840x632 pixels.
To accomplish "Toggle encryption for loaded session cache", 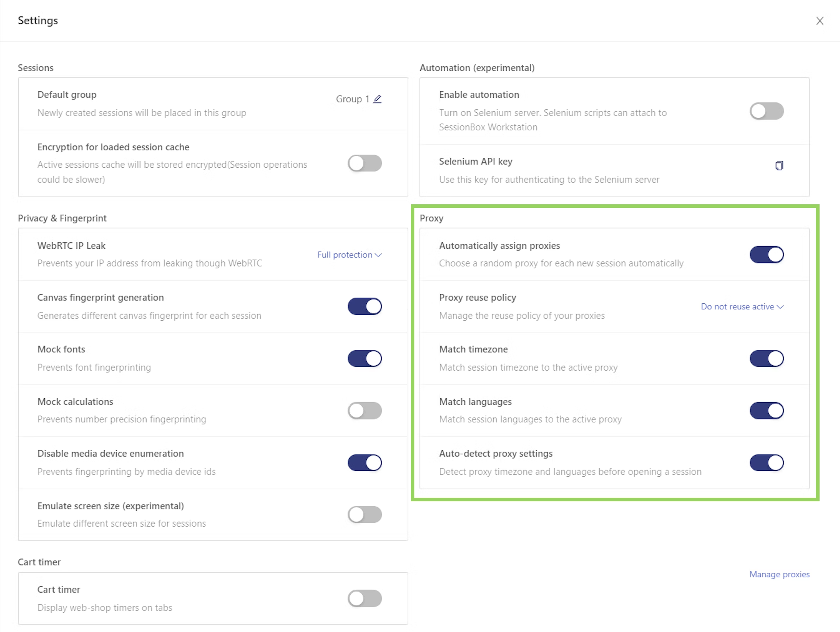I will [x=365, y=163].
